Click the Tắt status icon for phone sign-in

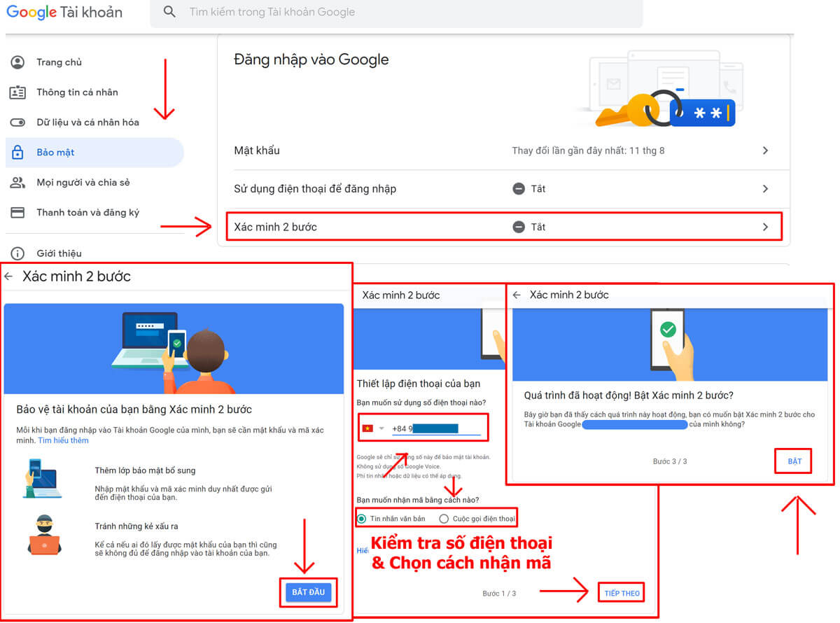click(x=519, y=189)
